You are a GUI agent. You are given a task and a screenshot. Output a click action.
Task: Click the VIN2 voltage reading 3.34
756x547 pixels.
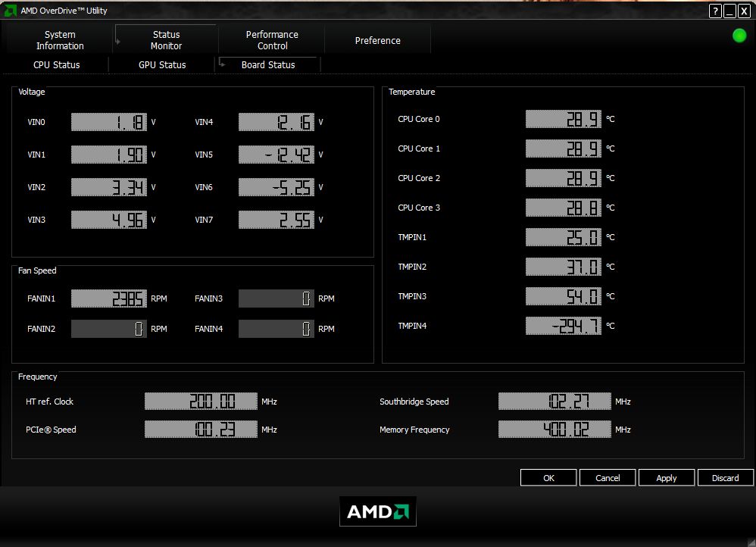click(x=109, y=187)
